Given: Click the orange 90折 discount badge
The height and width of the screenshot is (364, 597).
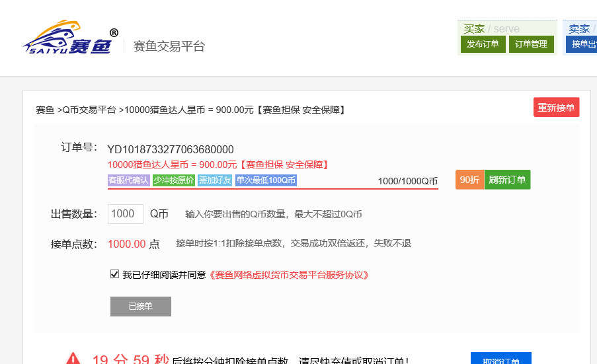Looking at the screenshot, I should (x=470, y=180).
